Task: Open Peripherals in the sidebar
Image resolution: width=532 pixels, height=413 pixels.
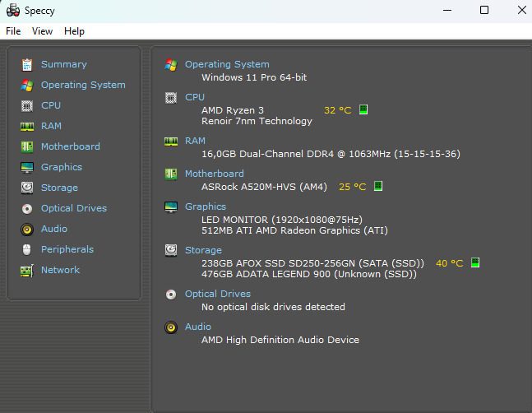Action: [67, 249]
